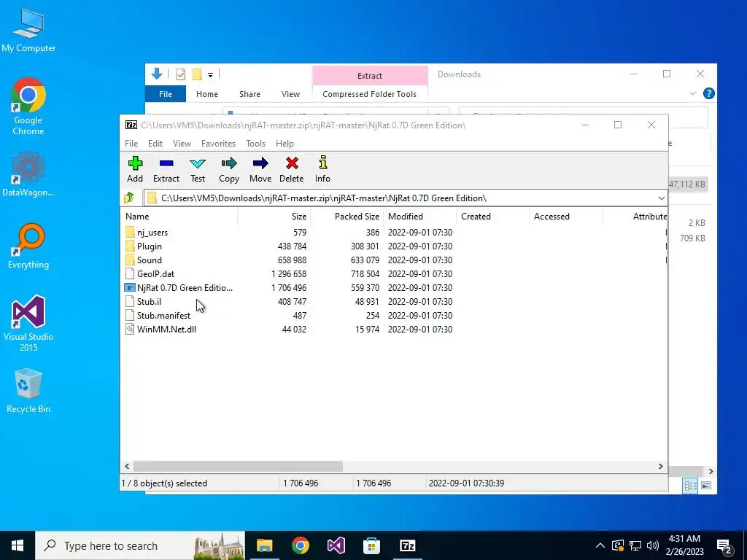The width and height of the screenshot is (747, 560).
Task: Open the Compressed Folder Tools tab
Action: (x=370, y=94)
